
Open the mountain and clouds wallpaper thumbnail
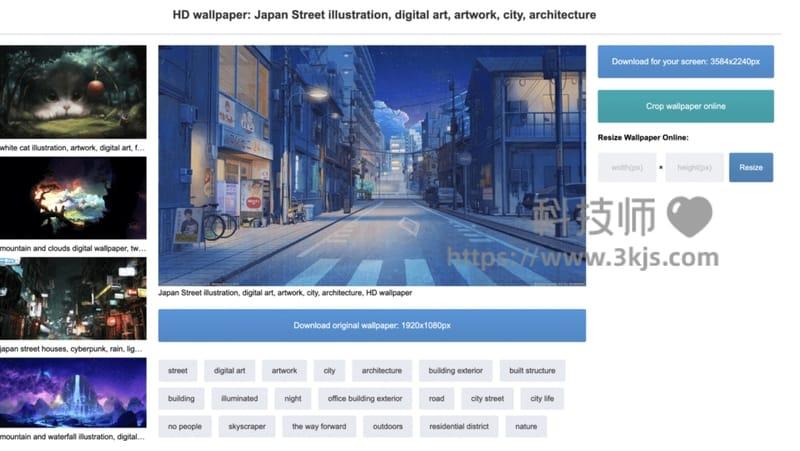(x=73, y=198)
